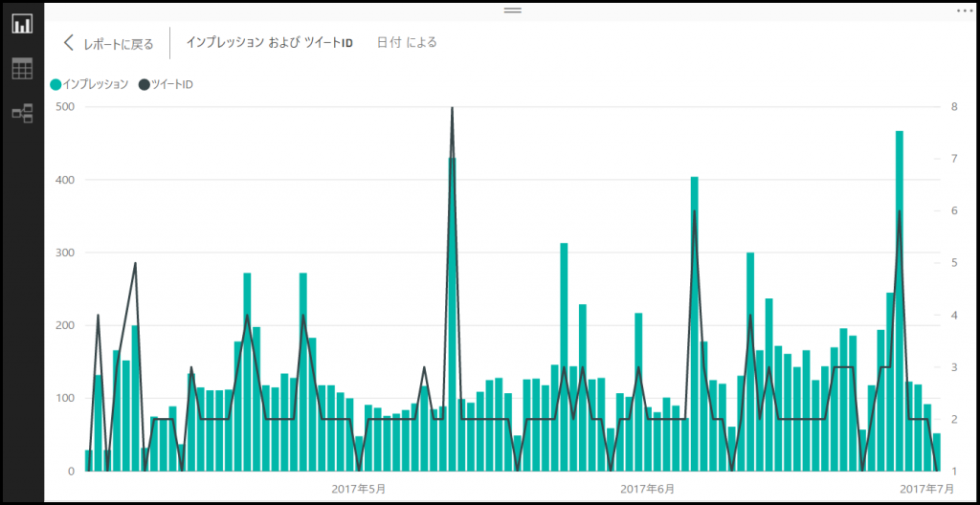Click the 400 left axis label

pos(66,180)
